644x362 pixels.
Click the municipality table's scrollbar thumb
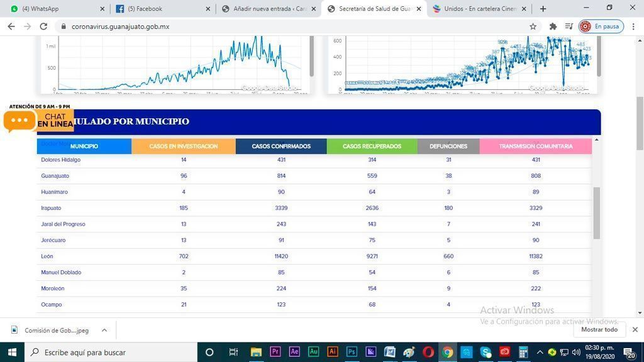596,212
